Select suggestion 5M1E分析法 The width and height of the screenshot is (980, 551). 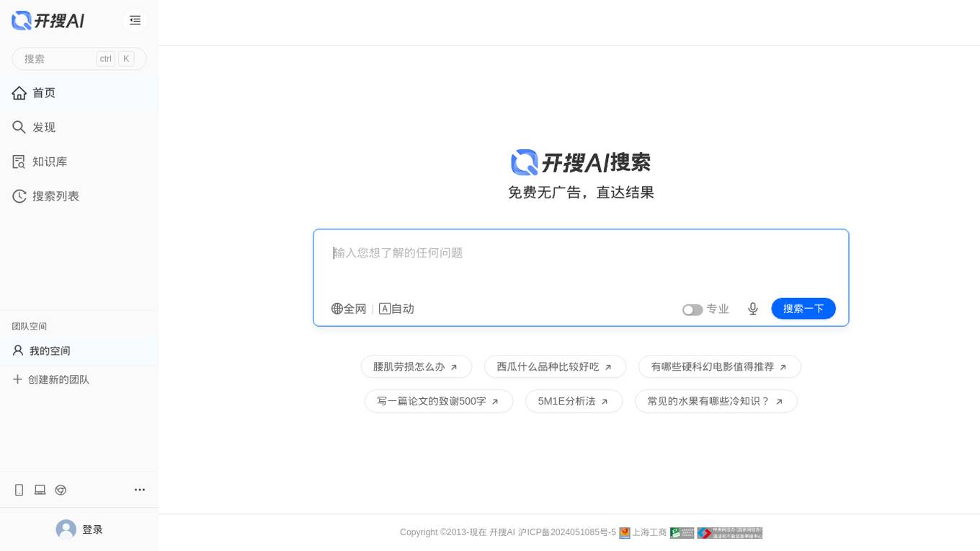point(574,401)
